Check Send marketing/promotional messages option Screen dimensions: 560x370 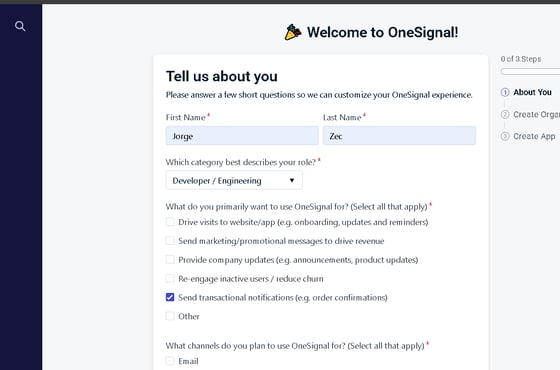[170, 241]
